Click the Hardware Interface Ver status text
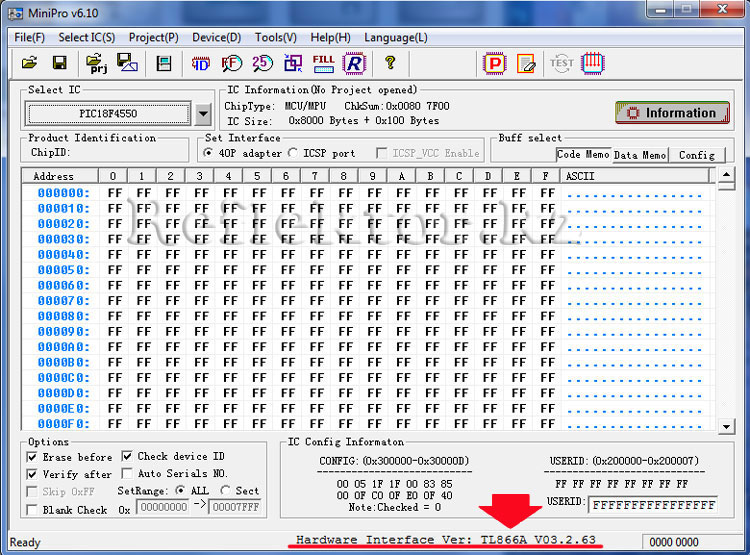This screenshot has width=750, height=555. point(446,540)
